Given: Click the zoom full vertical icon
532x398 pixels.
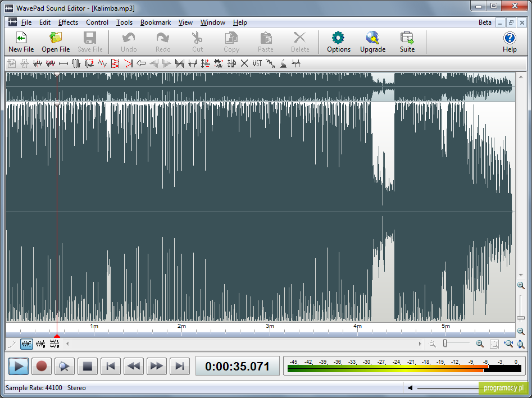Looking at the screenshot, I should click(521, 344).
